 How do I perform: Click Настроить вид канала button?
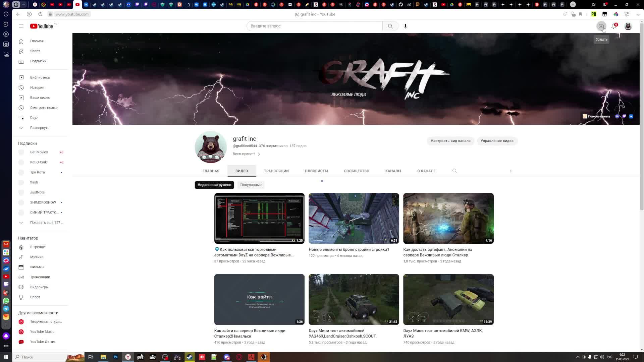450,141
